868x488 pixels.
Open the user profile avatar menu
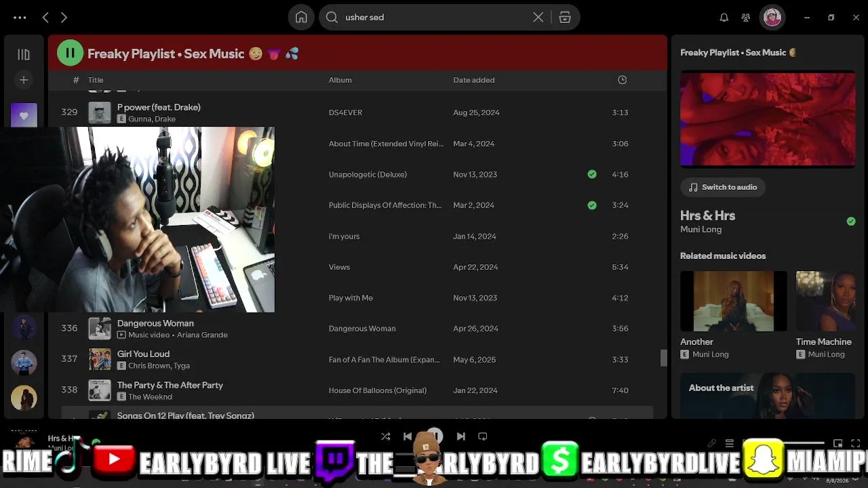[772, 18]
